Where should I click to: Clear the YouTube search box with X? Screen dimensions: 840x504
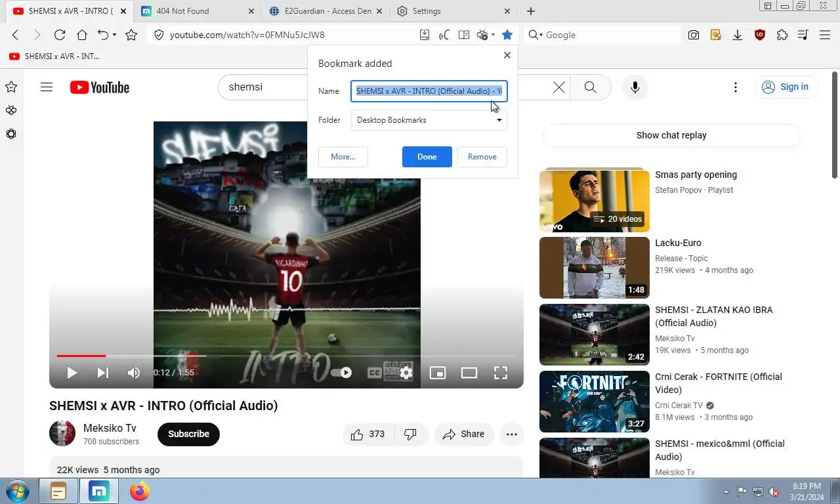(558, 87)
